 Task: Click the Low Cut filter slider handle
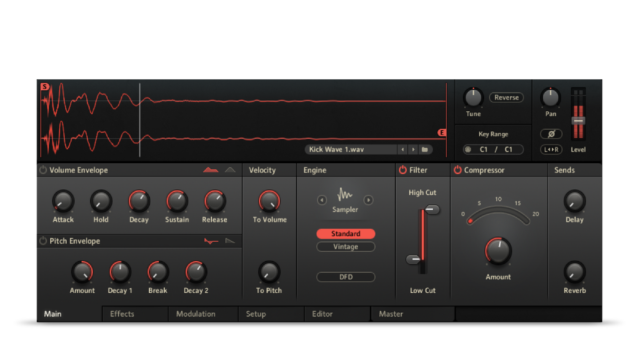coord(414,260)
